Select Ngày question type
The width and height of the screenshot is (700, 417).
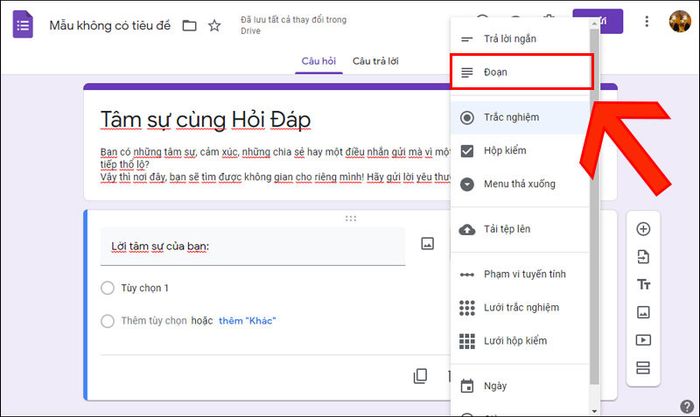[520, 386]
